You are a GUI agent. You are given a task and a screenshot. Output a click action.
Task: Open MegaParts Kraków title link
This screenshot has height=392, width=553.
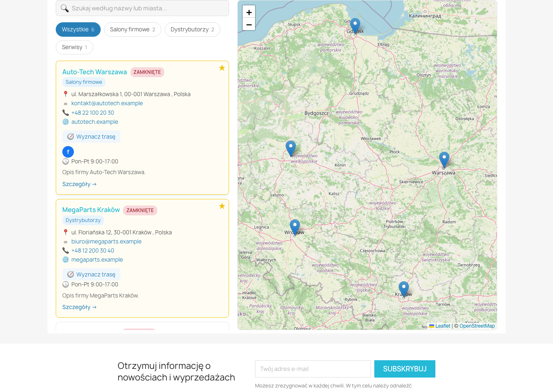coord(91,210)
